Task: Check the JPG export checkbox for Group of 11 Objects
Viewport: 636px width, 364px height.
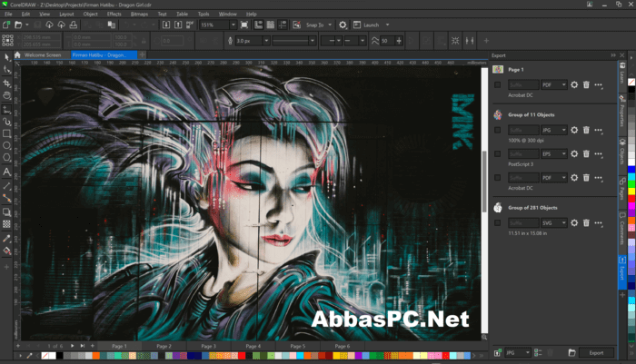Action: tap(497, 130)
